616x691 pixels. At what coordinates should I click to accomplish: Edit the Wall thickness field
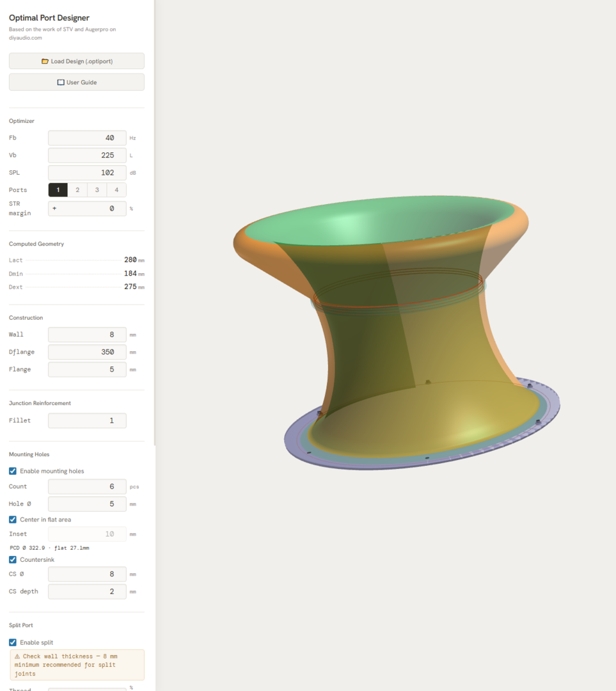click(x=87, y=335)
